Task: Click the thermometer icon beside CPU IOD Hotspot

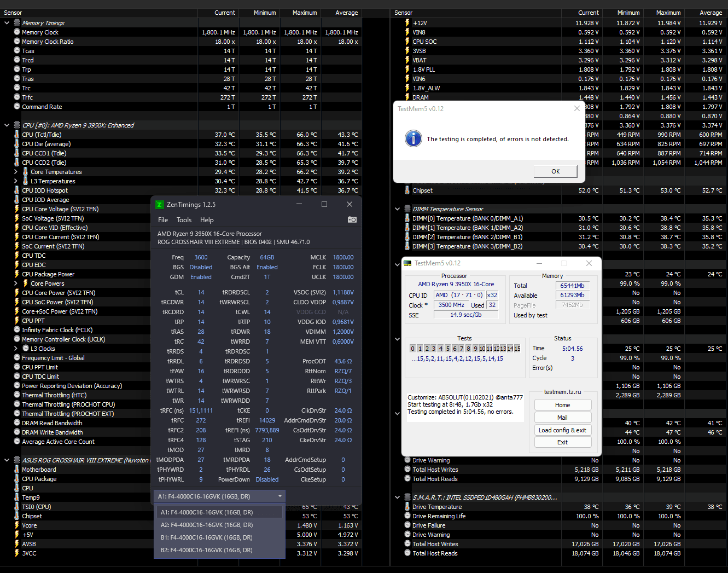Action: tap(17, 190)
